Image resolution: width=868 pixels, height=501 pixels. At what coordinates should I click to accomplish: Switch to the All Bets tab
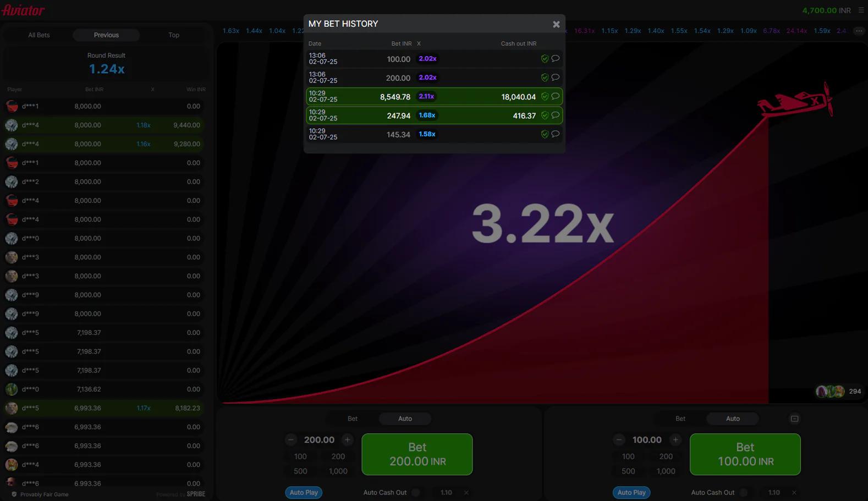click(39, 35)
